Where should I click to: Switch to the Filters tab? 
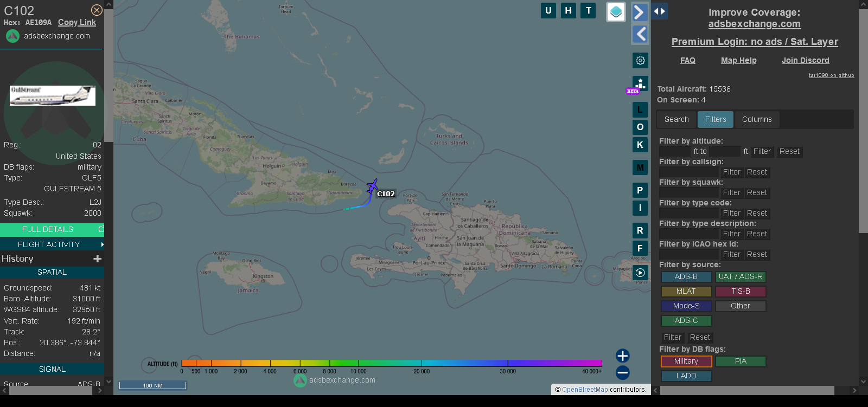pyautogui.click(x=716, y=119)
